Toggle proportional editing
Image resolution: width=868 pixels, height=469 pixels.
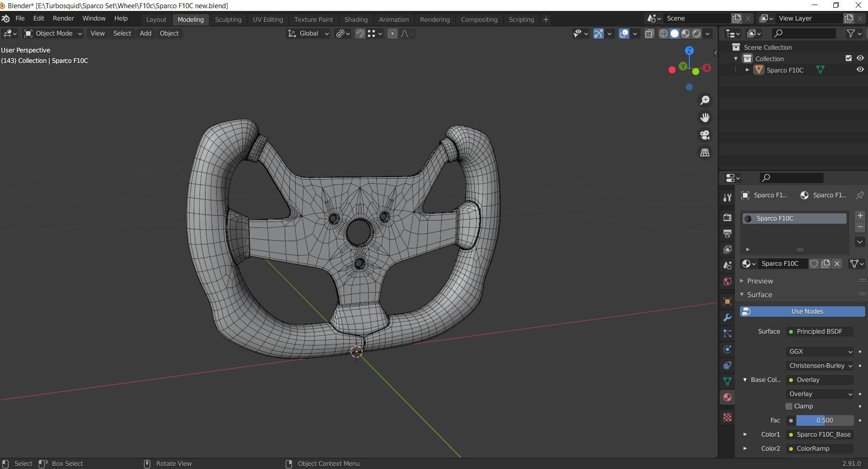coord(392,33)
